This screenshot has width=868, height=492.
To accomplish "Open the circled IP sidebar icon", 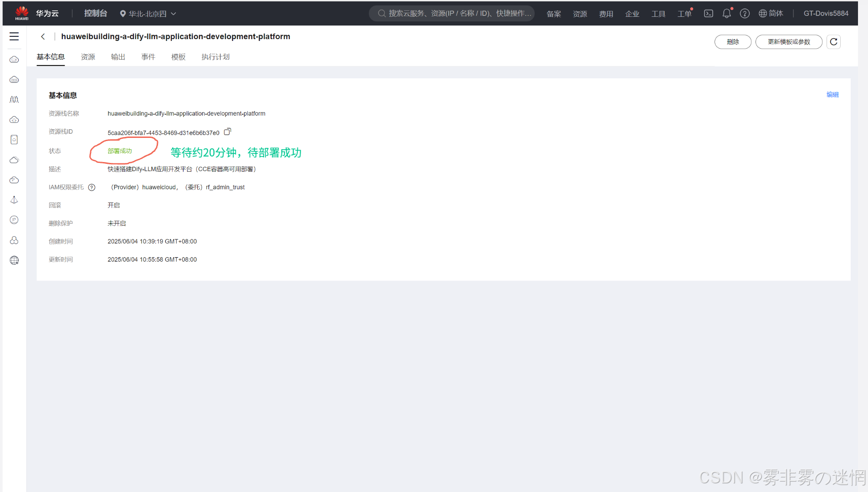I will coord(14,220).
